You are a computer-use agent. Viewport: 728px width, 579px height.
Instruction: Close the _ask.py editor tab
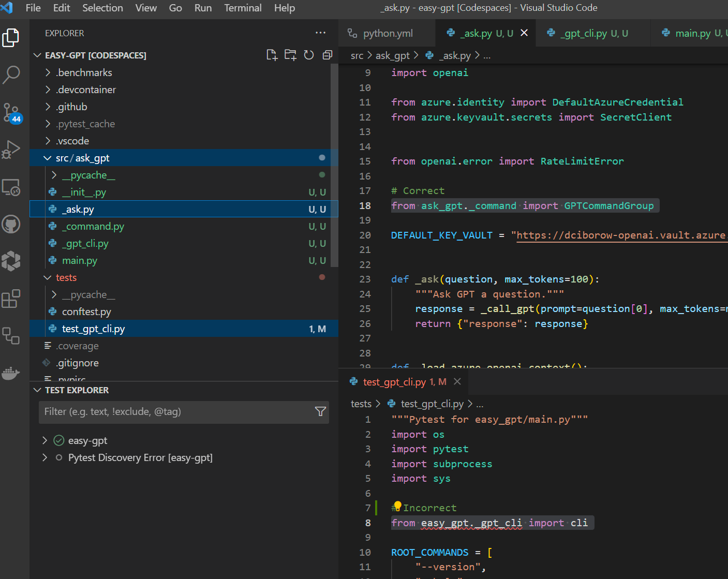[x=524, y=33]
